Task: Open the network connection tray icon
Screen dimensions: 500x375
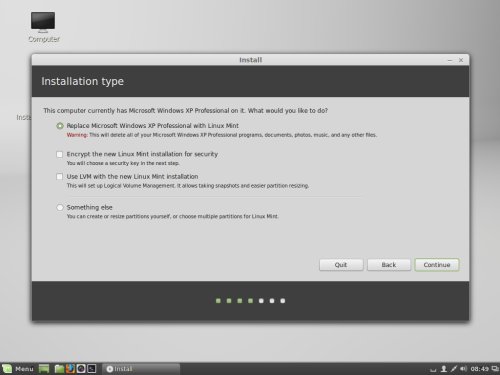Action: [454, 369]
